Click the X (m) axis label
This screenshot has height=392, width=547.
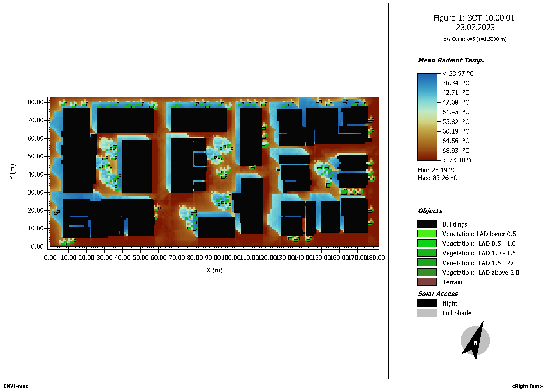tap(214, 270)
